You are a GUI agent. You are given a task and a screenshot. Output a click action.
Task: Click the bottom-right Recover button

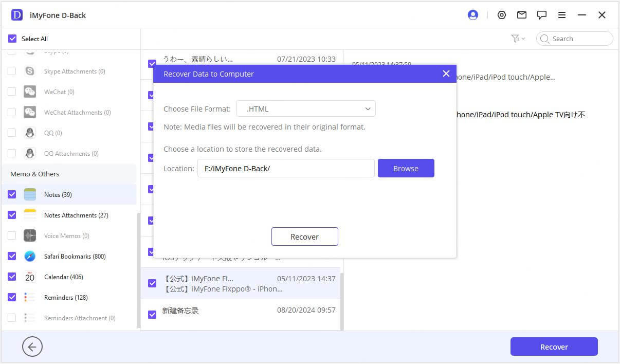554,347
